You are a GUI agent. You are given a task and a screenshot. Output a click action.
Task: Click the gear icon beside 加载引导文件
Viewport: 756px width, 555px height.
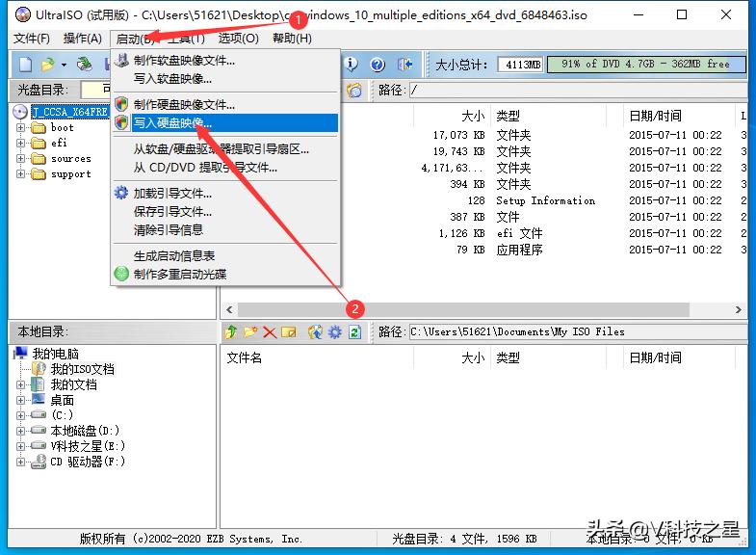click(121, 193)
